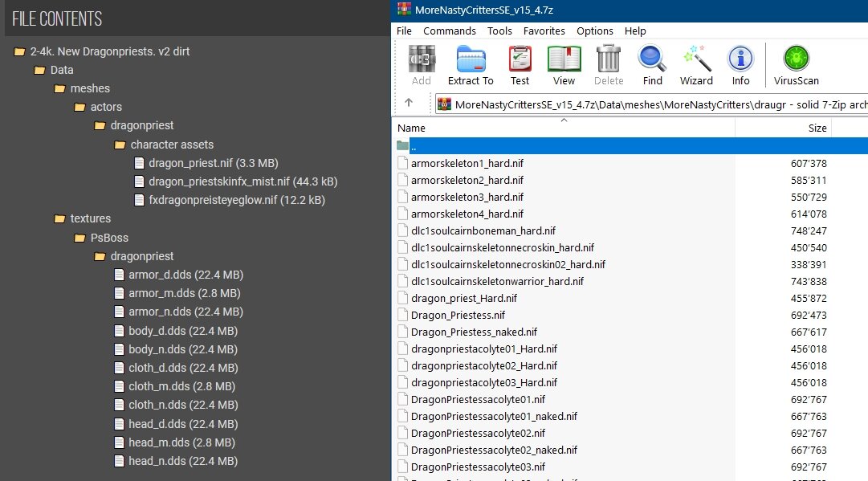Click folder icon next to 'actors'

pos(79,108)
